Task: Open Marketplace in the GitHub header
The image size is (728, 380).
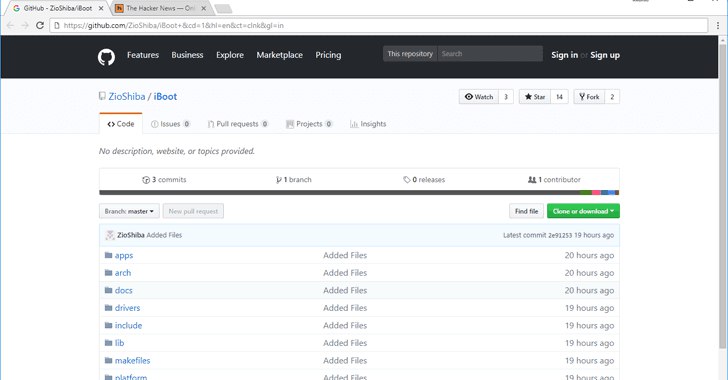Action: 280,55
